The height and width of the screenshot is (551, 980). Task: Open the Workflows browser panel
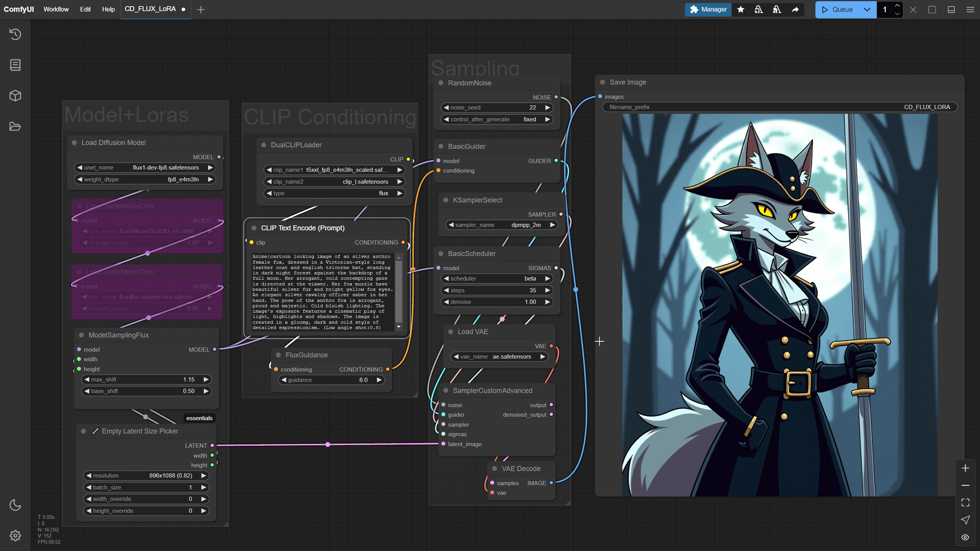15,126
